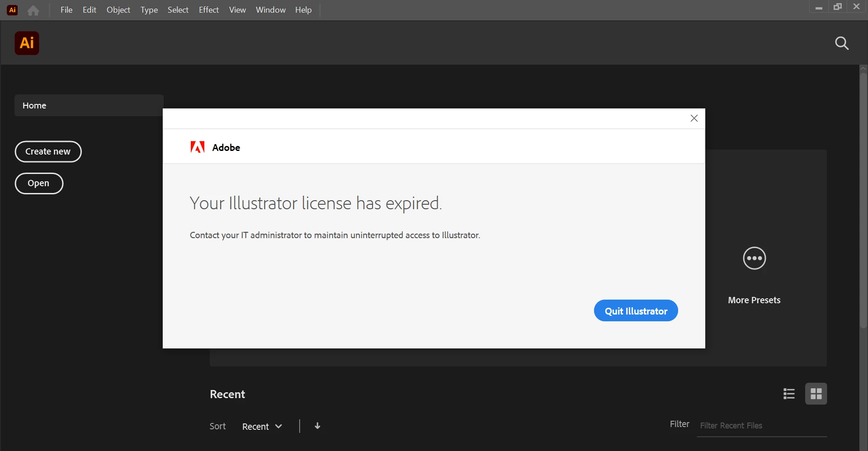Open the Sort Recent dropdown
Image resolution: width=868 pixels, height=451 pixels.
(262, 426)
